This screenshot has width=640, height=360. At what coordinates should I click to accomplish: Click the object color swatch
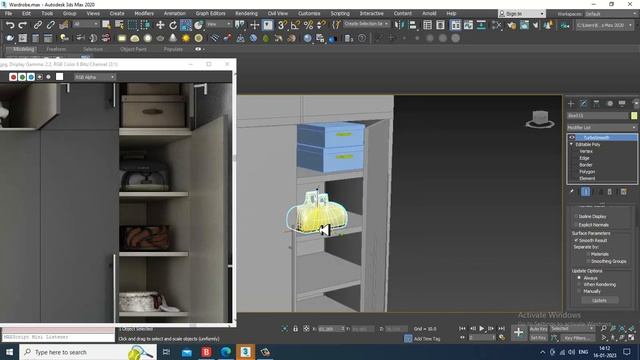coord(634,116)
